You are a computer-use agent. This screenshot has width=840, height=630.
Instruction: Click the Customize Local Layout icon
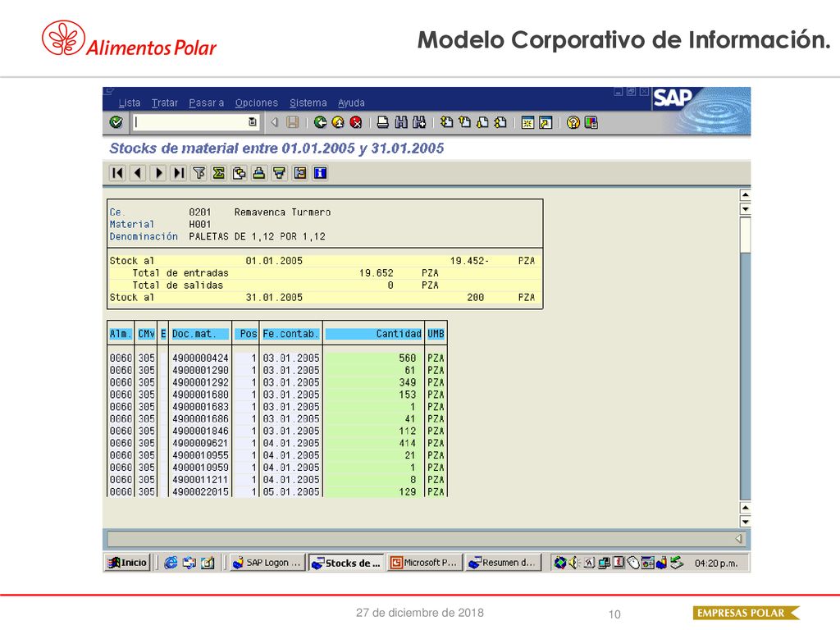pos(591,123)
